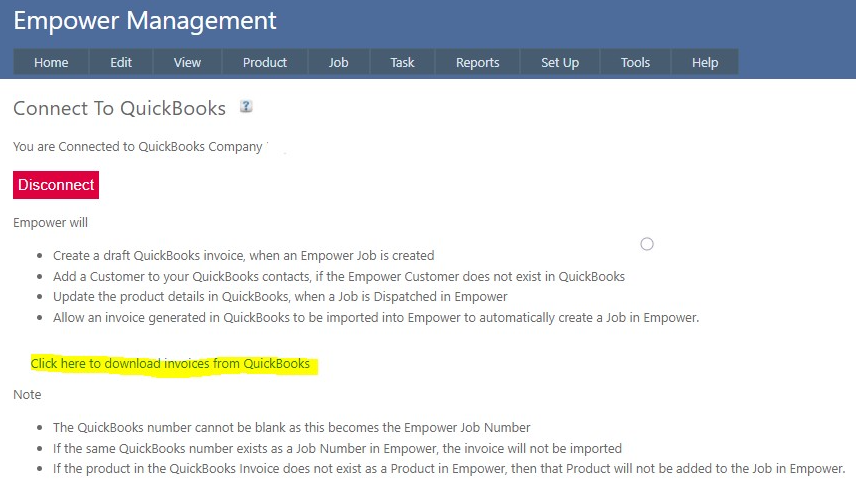Image resolution: width=856 pixels, height=496 pixels.
Task: Select the Set Up menu
Action: (x=560, y=62)
